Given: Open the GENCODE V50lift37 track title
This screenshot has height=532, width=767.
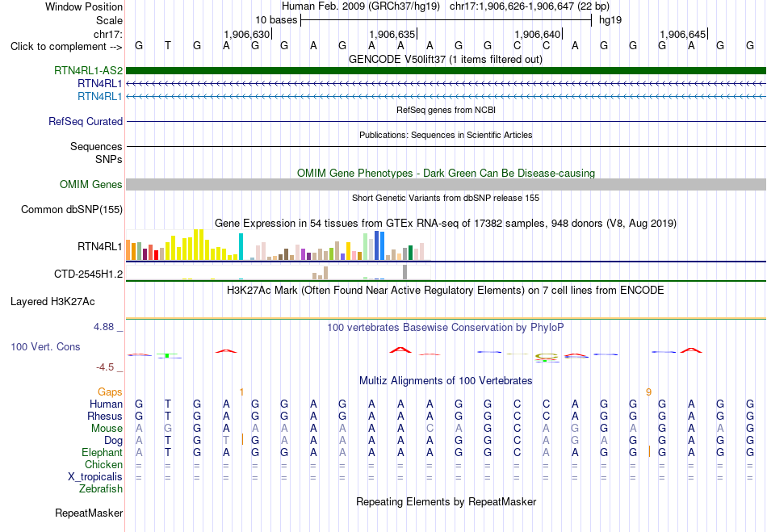Looking at the screenshot, I should click(446, 59).
